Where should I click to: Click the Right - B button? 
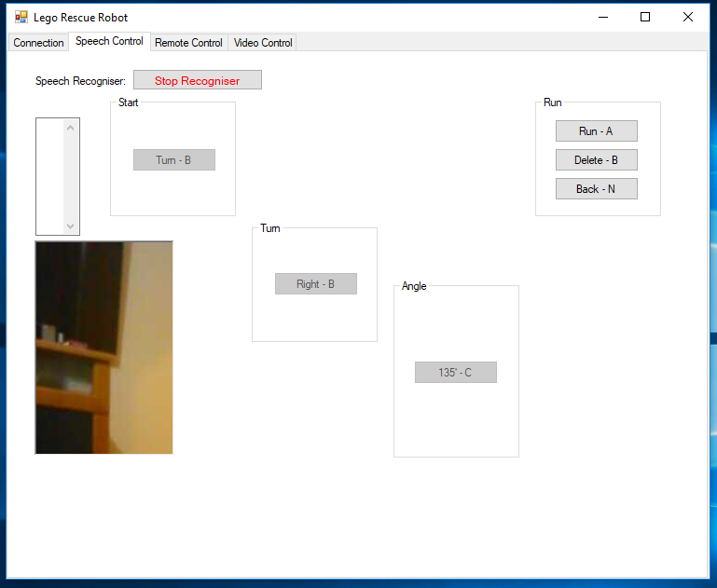pyautogui.click(x=315, y=284)
